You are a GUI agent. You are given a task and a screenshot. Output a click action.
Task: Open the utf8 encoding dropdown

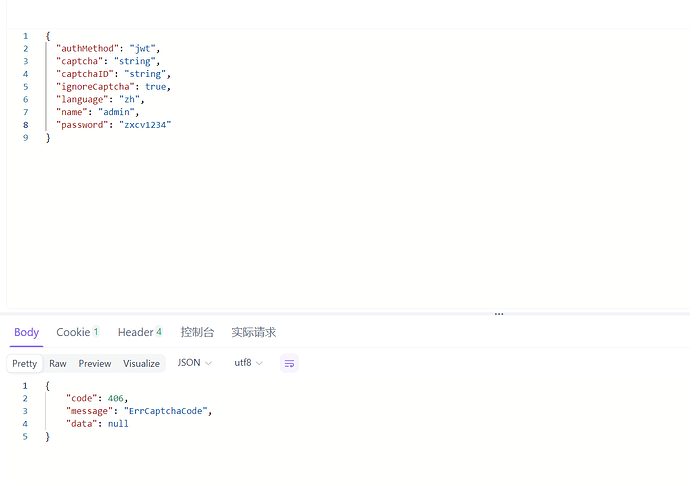pyautogui.click(x=248, y=363)
